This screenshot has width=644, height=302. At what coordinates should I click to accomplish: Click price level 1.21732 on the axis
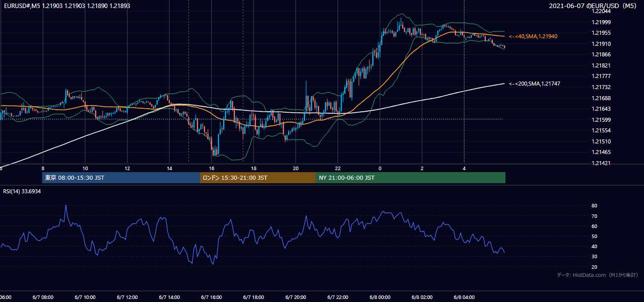(x=602, y=87)
